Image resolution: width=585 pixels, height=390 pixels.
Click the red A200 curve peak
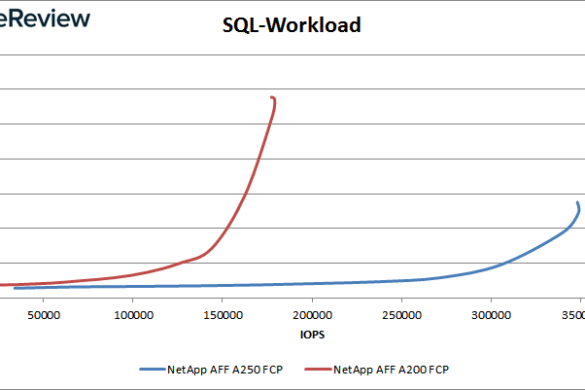tap(273, 99)
